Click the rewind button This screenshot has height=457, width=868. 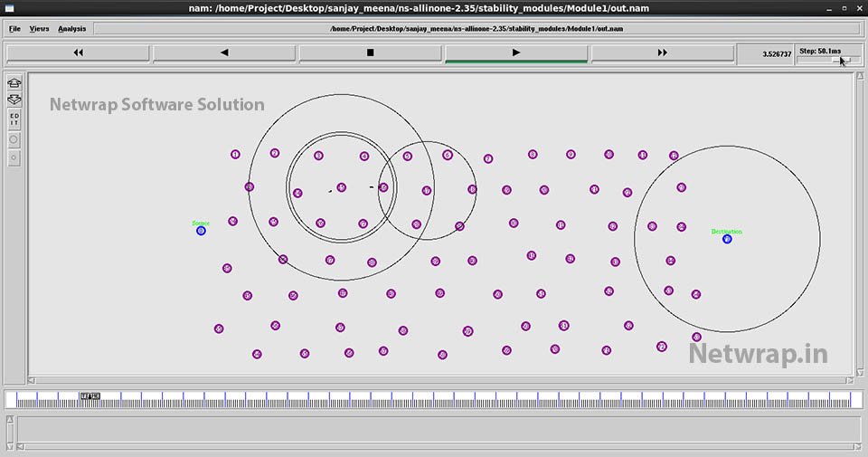tap(78, 52)
